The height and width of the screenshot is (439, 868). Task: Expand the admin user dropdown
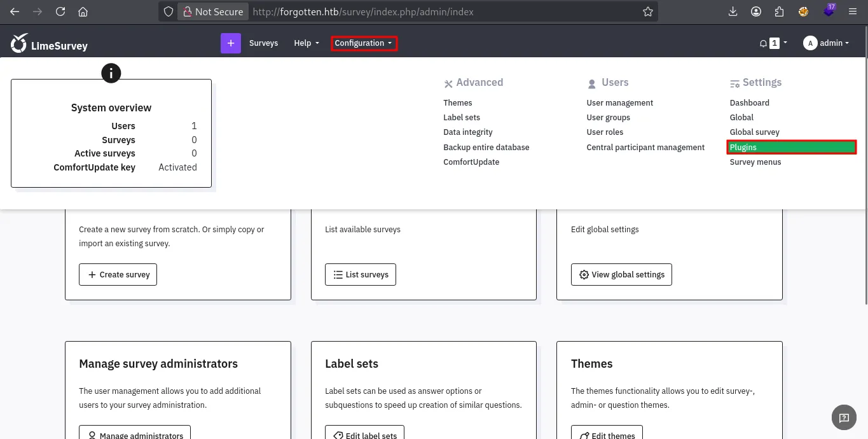point(826,43)
